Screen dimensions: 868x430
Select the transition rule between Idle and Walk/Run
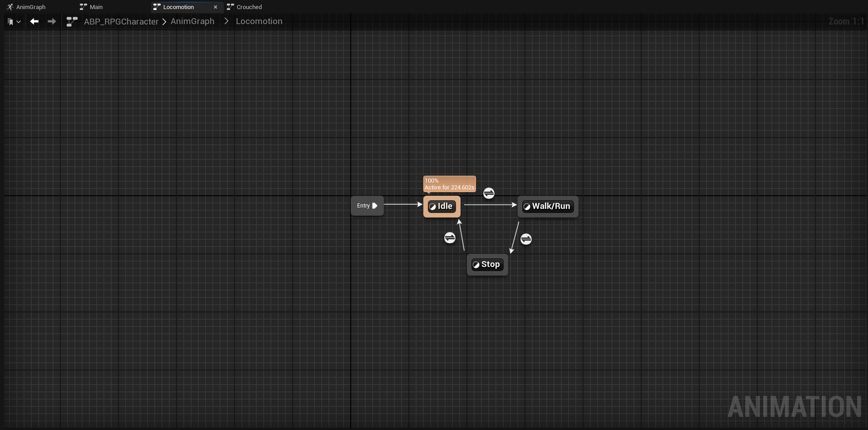click(x=489, y=193)
